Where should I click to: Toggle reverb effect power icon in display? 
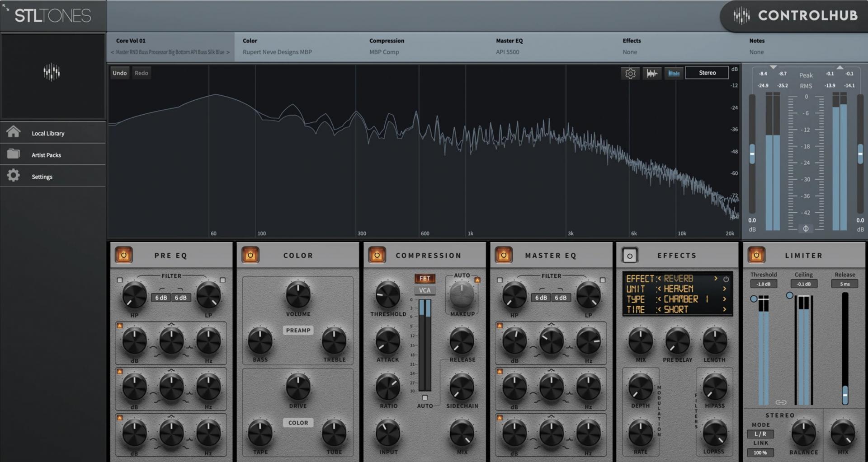click(726, 279)
